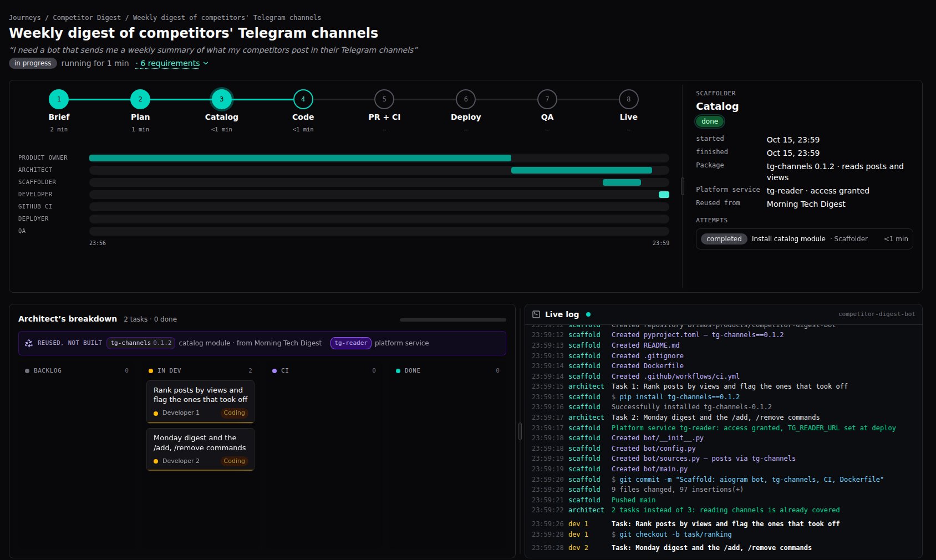Viewport: 936px width, 560px height.
Task: Click the 2 tasks instead of 3 log line
Action: [724, 510]
